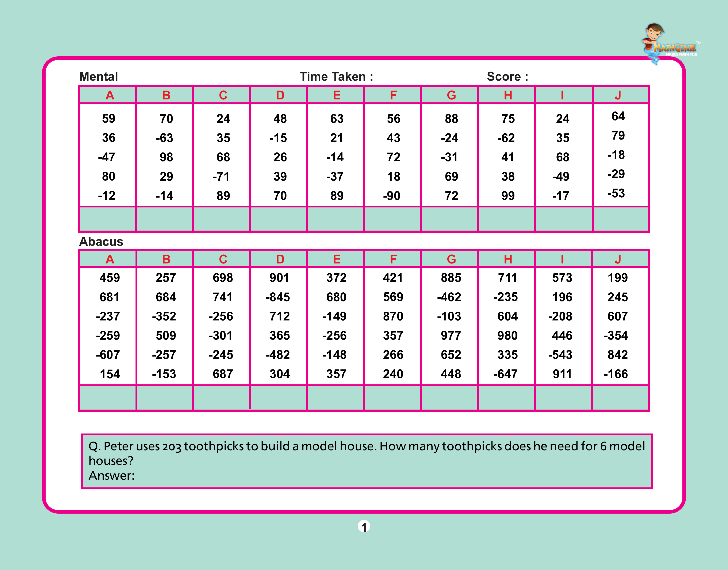The image size is (728, 570).
Task: Click the Score label
Action: 507,77
